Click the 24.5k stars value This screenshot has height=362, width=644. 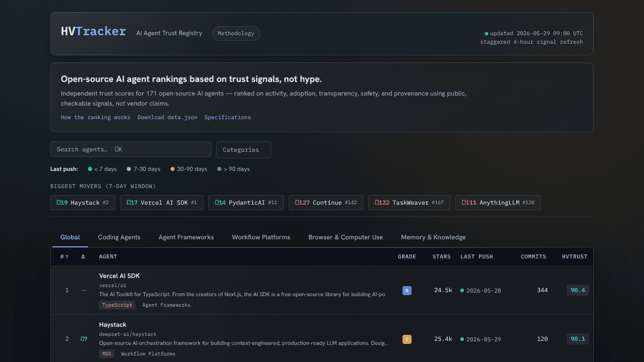(443, 290)
